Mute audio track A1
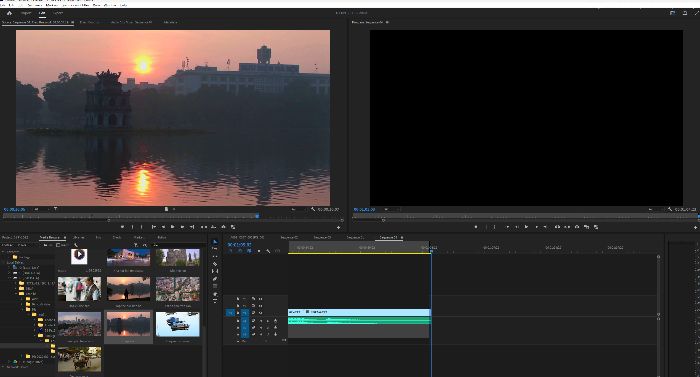 coord(261,321)
